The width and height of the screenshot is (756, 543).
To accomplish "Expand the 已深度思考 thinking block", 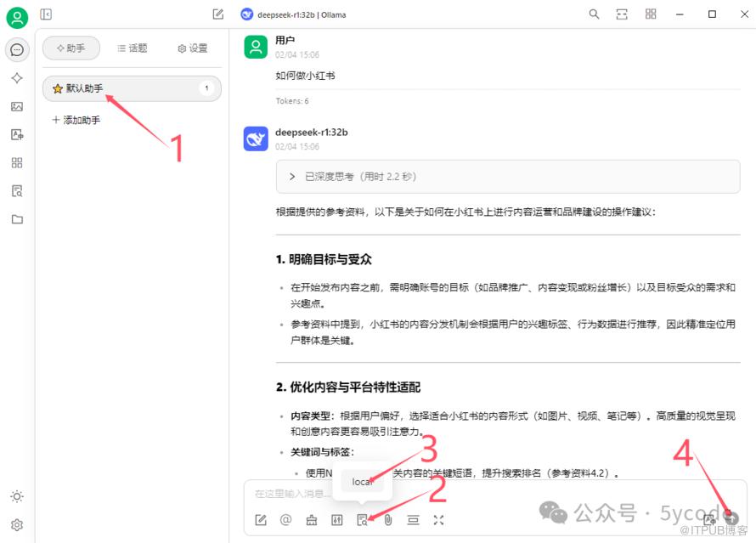I will [508, 177].
